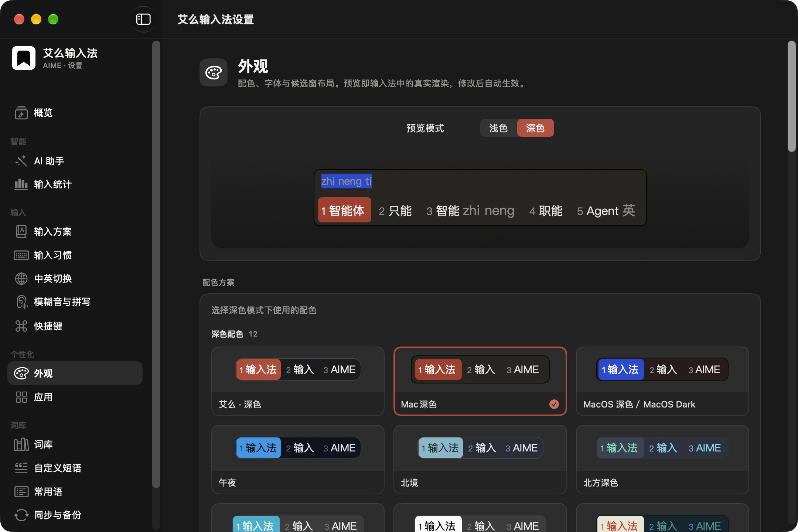
Task: Open 输入习惯 keyboard icon
Action: 21,255
